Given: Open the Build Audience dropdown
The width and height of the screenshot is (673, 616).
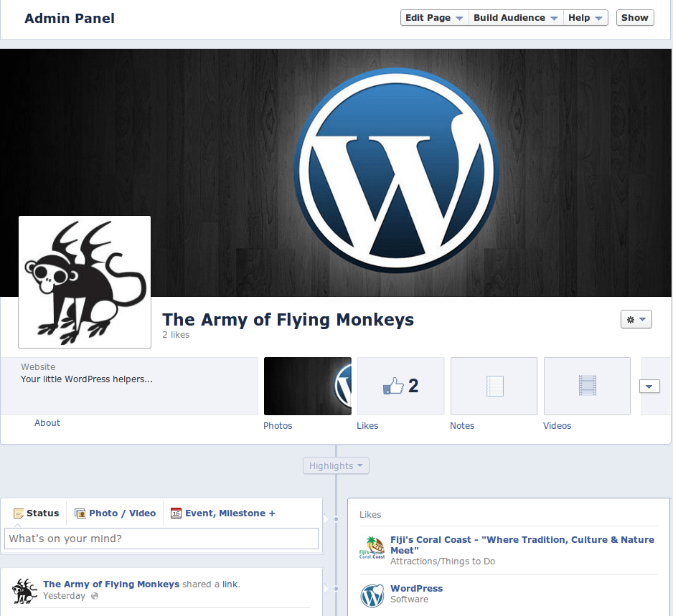Looking at the screenshot, I should pos(515,18).
